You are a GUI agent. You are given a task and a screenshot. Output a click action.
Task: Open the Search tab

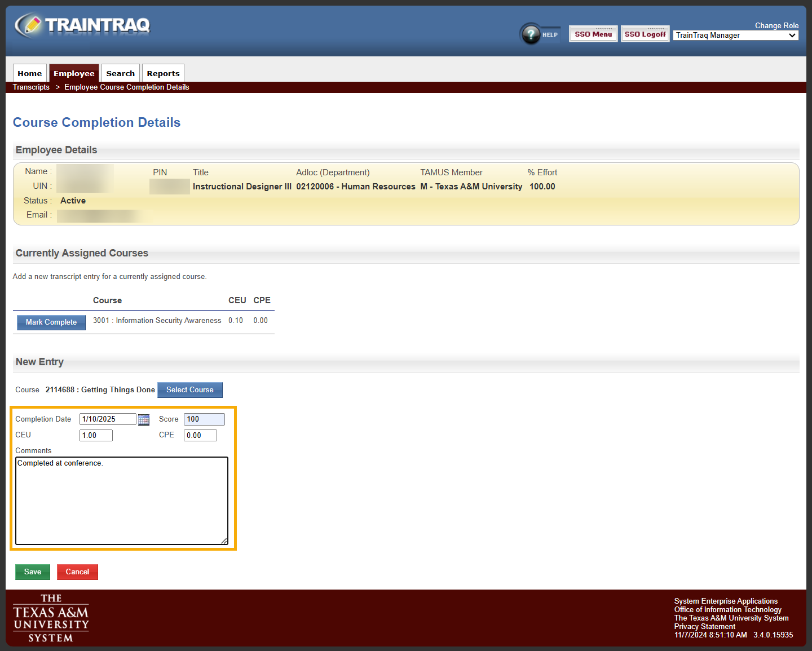click(120, 73)
